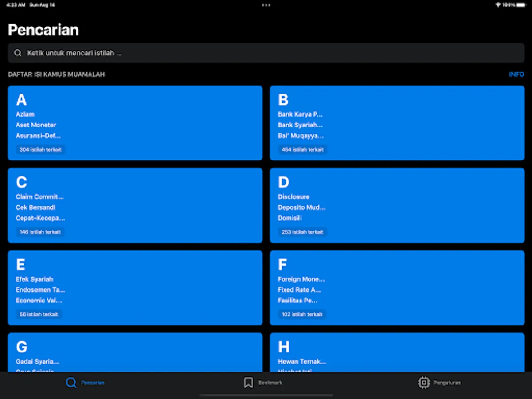Select the term 'Foreign Mone...'

tap(301, 279)
